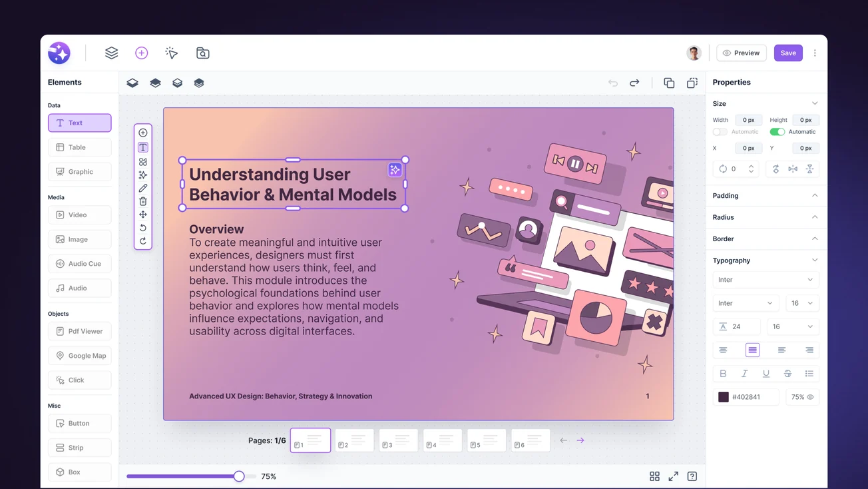Viewport: 868px width, 489px height.
Task: Select the shapes tool in the floating toolbar
Action: pyautogui.click(x=143, y=162)
